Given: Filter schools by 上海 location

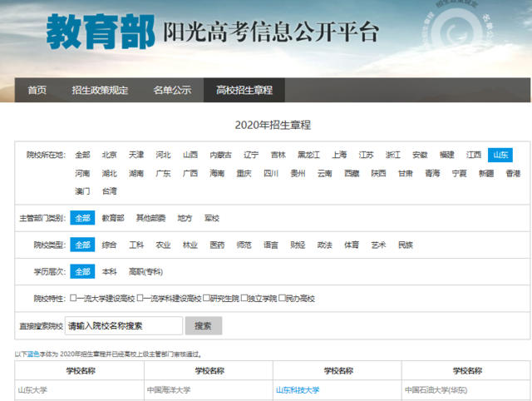Looking at the screenshot, I should 339,155.
